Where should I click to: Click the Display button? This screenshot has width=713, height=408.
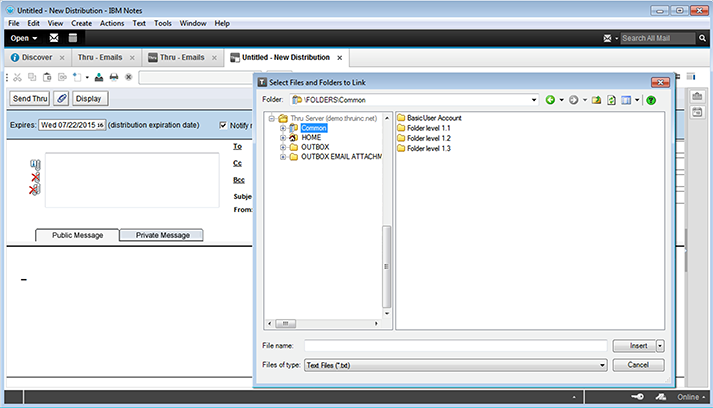[89, 98]
